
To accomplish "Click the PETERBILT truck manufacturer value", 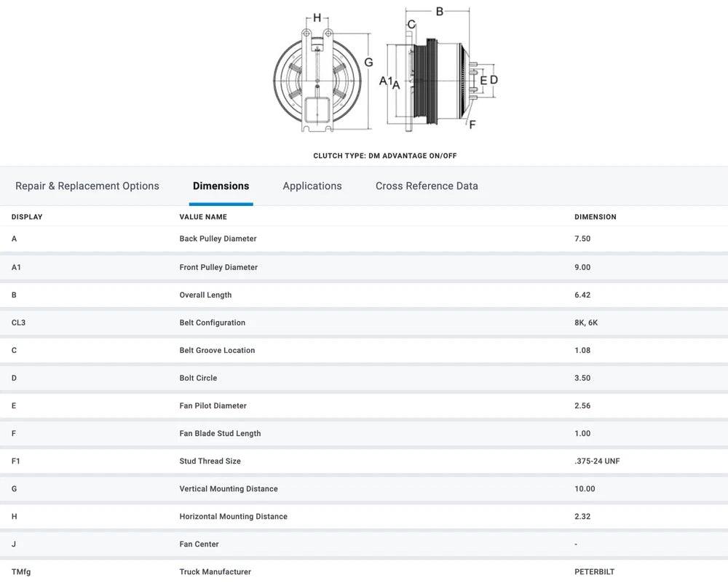I will pyautogui.click(x=594, y=571).
